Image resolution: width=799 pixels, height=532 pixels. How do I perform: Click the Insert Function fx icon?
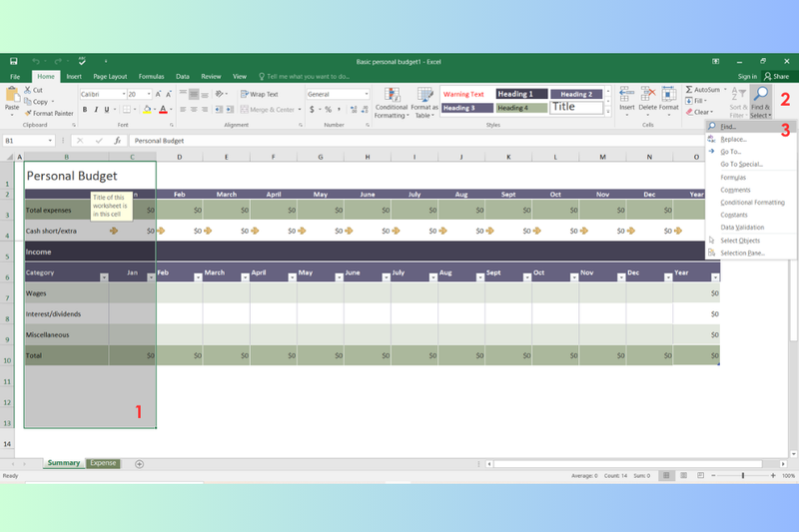click(118, 141)
